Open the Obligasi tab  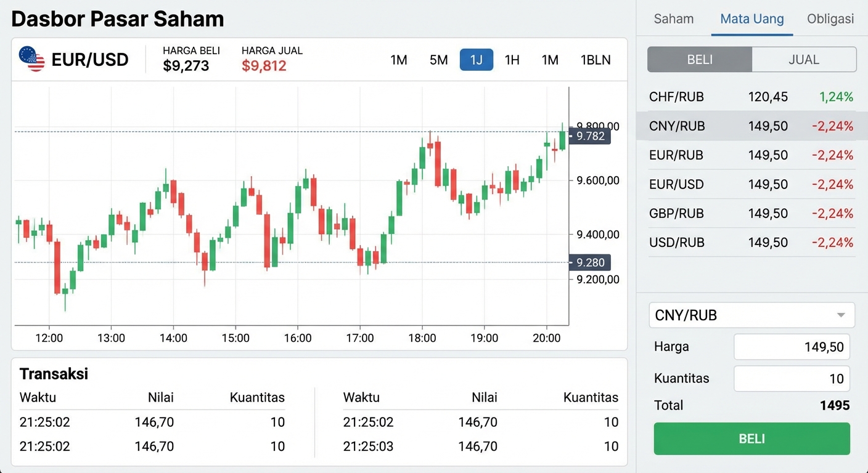tap(830, 18)
